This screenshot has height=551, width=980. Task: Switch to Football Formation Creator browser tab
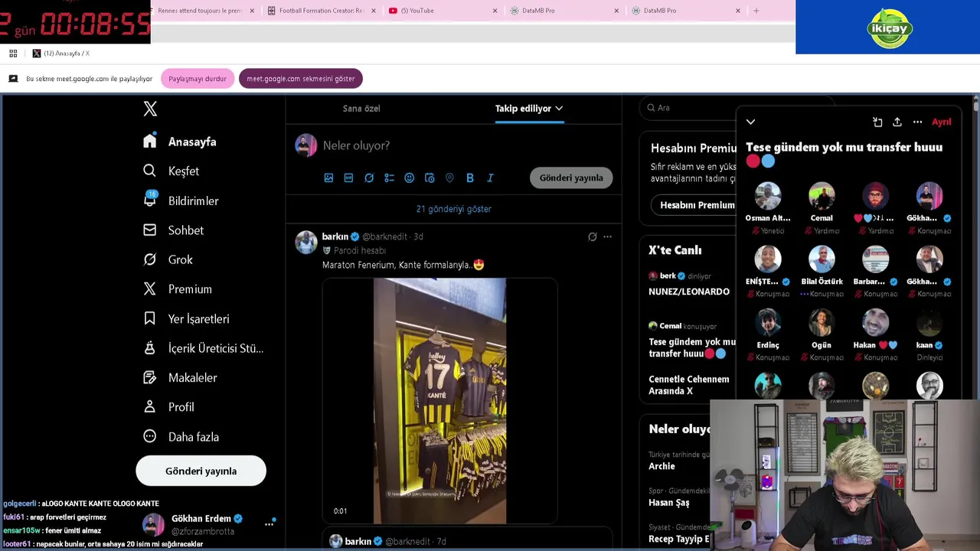point(322,11)
